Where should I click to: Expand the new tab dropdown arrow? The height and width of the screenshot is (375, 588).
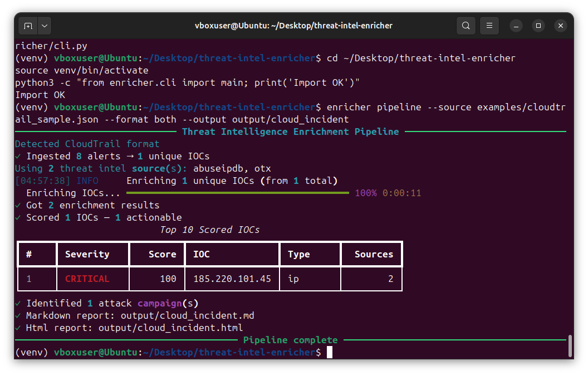coord(45,26)
